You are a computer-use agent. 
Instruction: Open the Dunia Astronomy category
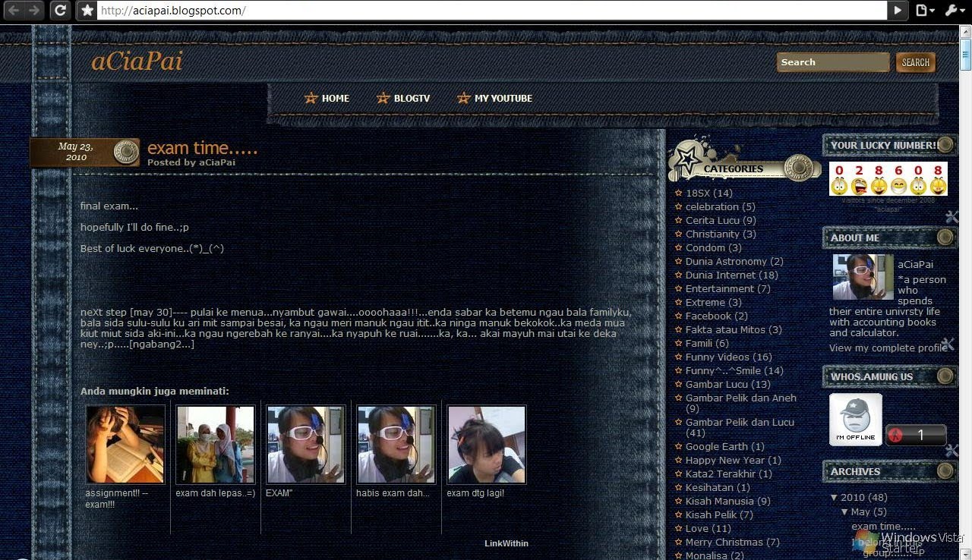point(734,261)
